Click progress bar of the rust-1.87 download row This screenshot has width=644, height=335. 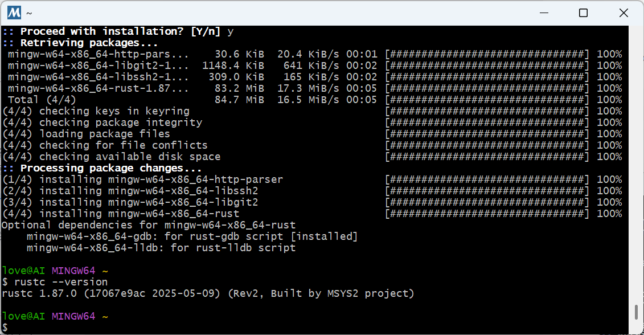point(487,88)
